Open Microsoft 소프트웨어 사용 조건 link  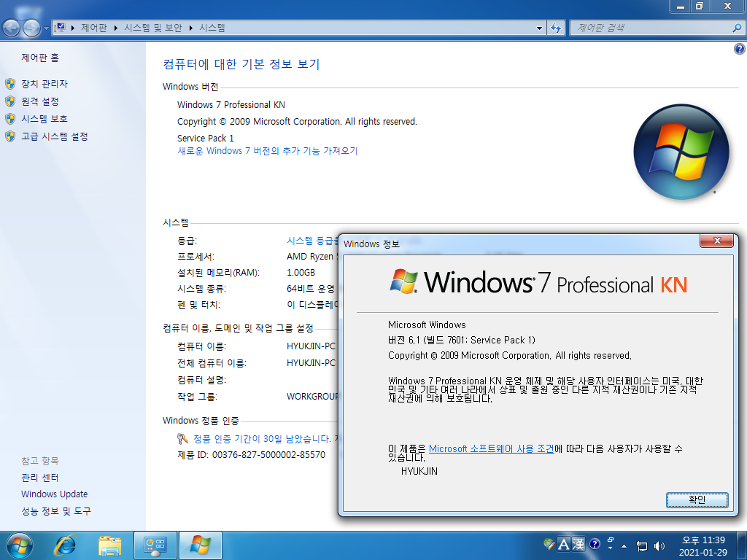coord(491,448)
